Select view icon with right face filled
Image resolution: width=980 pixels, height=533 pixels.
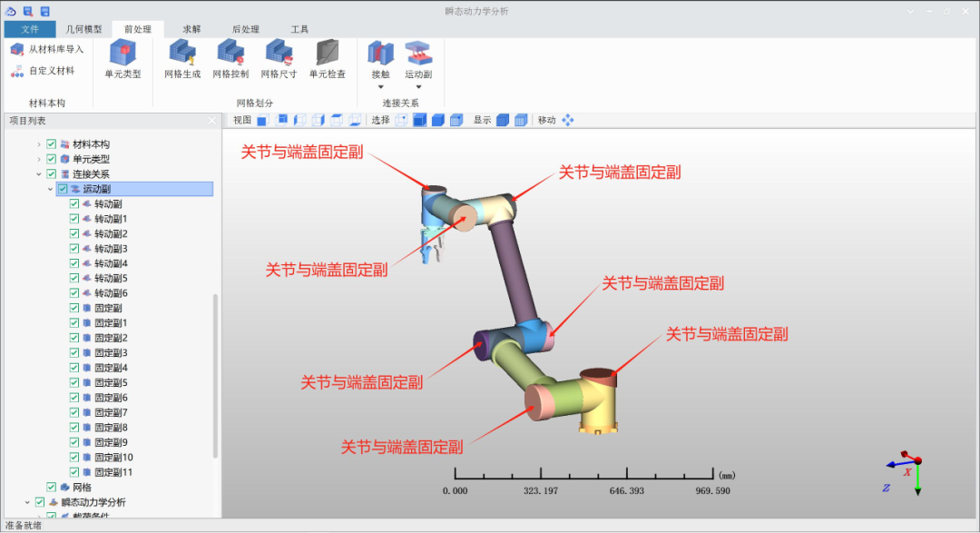(318, 120)
